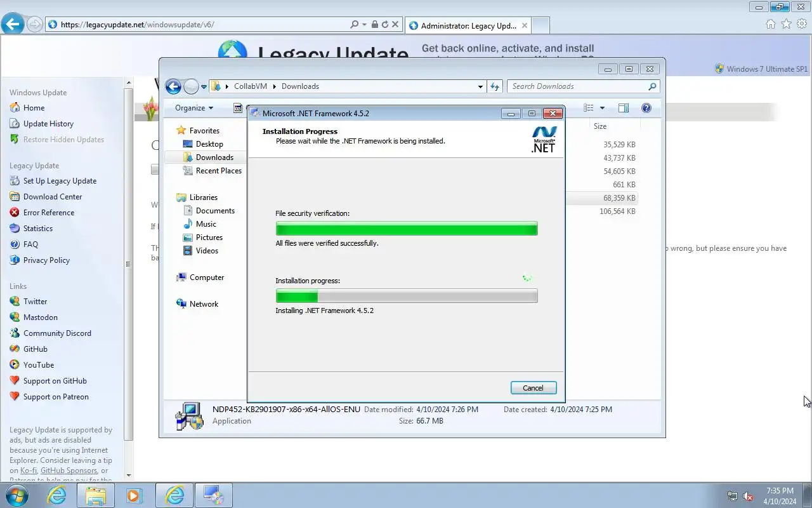Click the File security verification progress bar
Image resolution: width=812 pixels, height=508 pixels.
[407, 228]
